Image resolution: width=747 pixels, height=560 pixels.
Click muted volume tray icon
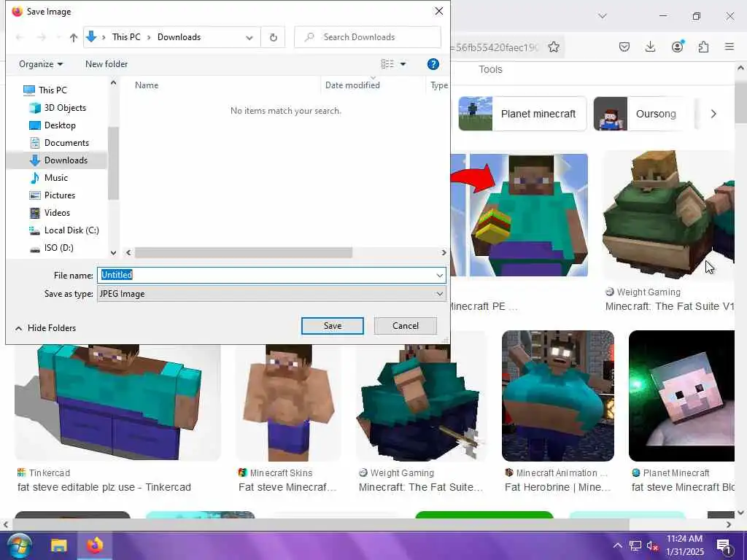[652, 545]
